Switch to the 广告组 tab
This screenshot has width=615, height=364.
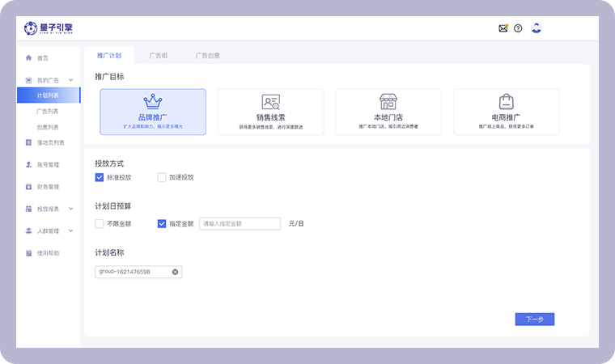coord(159,56)
